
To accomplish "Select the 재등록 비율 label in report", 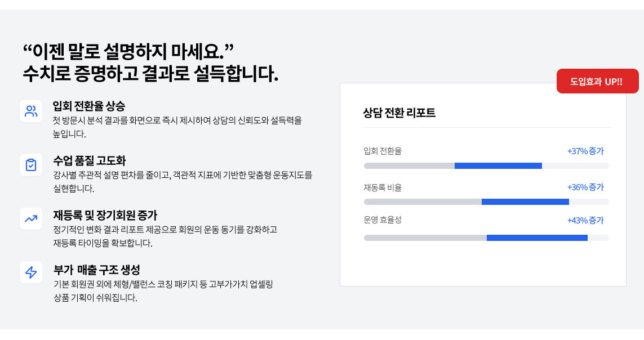I will pos(383,187).
